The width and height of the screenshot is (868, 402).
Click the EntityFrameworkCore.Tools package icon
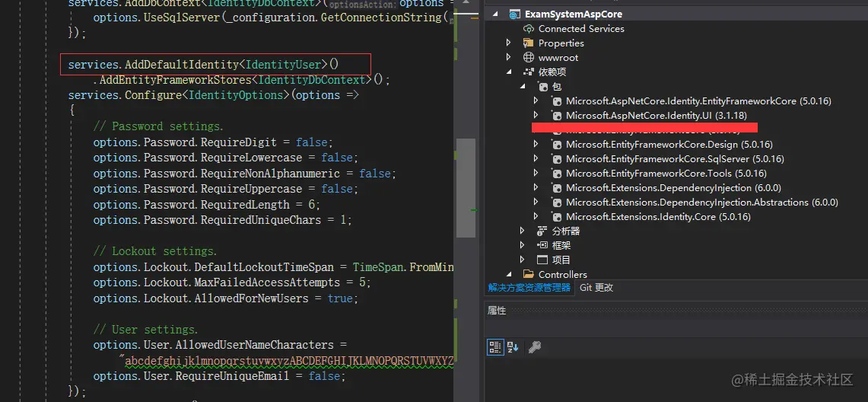click(x=556, y=174)
